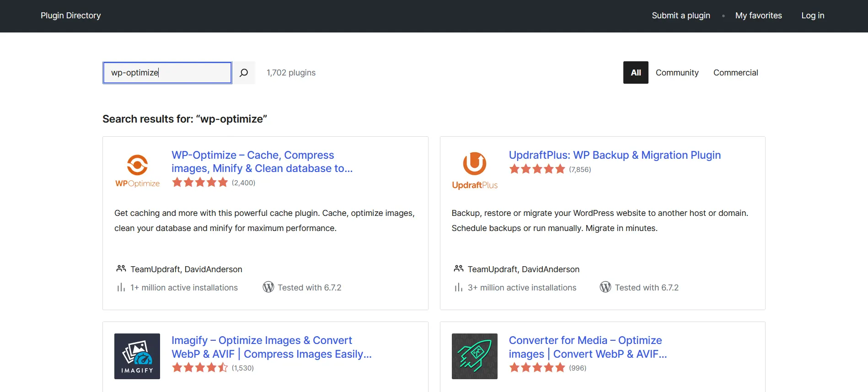This screenshot has height=392, width=868.
Task: Click the Converter for Media rocket thumbnail
Action: [x=475, y=356]
